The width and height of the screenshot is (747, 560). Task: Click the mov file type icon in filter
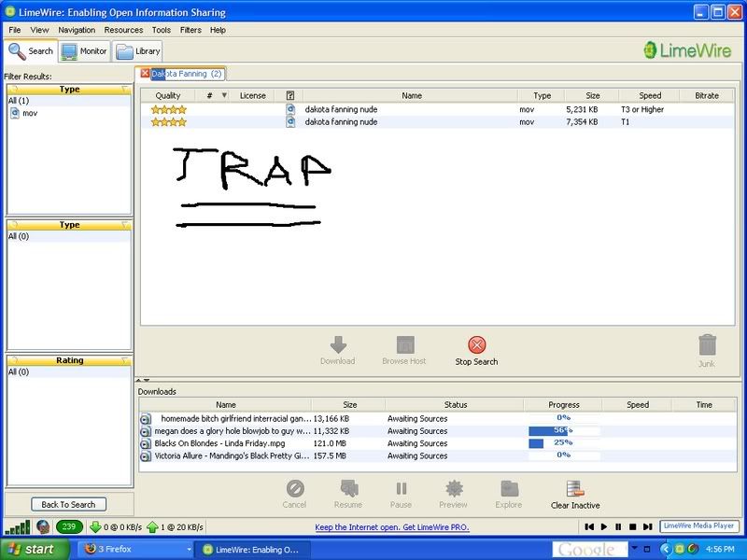click(15, 113)
